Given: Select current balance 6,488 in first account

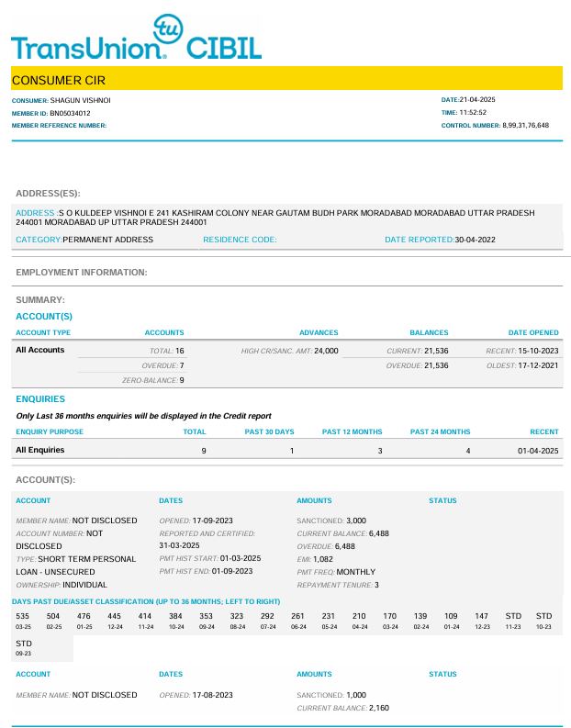Looking at the screenshot, I should point(379,534).
